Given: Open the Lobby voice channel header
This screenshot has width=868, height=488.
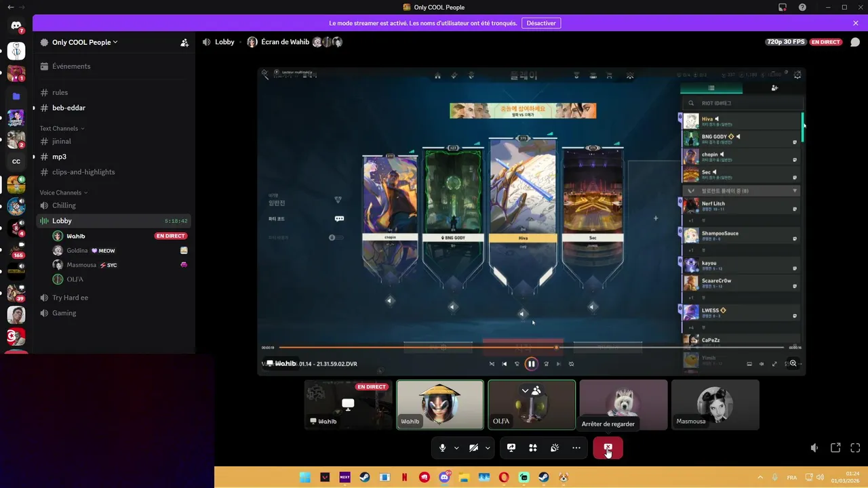Looking at the screenshot, I should click(218, 42).
